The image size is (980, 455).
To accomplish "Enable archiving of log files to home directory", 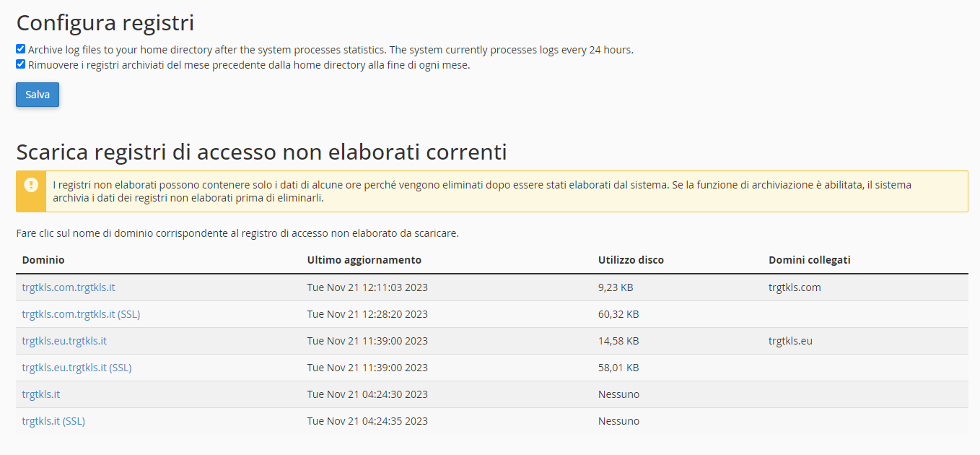I will click(x=20, y=48).
